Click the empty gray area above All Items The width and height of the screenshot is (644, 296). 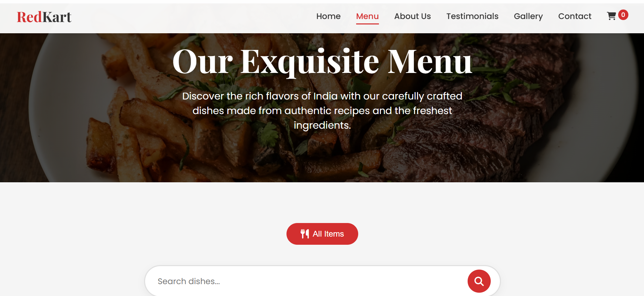[x=322, y=203]
